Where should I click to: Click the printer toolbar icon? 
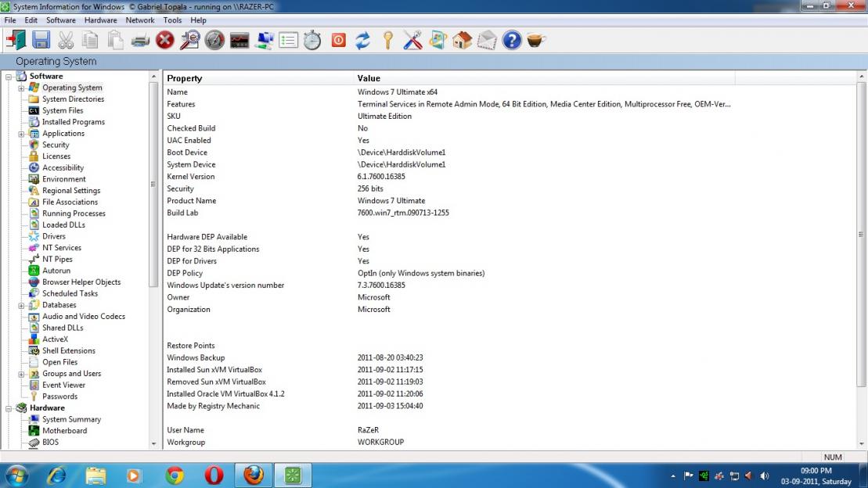point(140,41)
